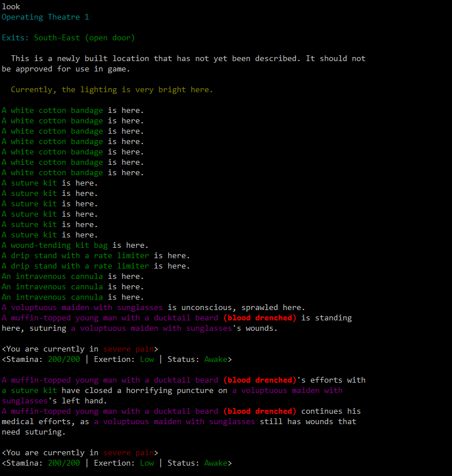Select 'be approved for use in game.' line

[x=66, y=69]
